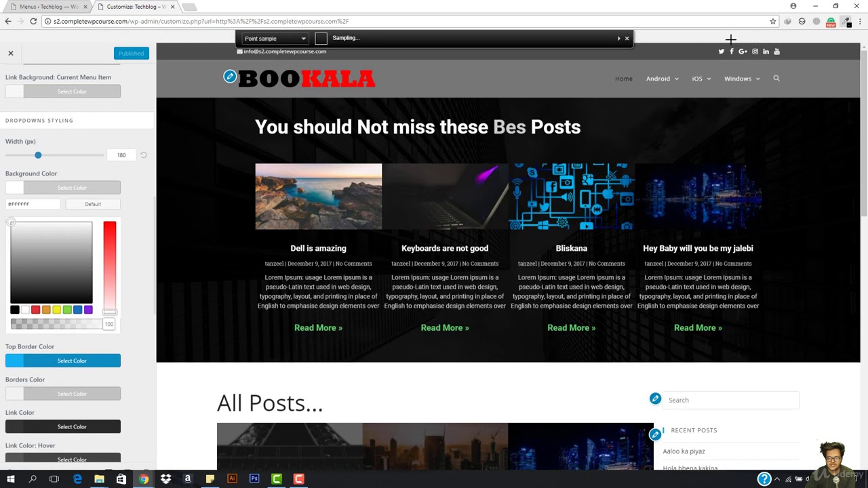Reset the Width value with the refresh icon
Screen dimensions: 868x488
(144, 155)
